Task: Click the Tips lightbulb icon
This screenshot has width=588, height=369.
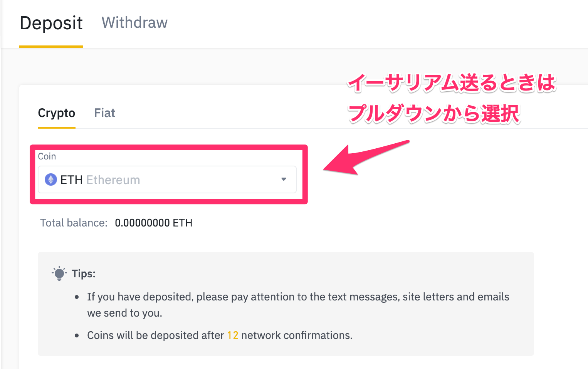Action: click(59, 273)
